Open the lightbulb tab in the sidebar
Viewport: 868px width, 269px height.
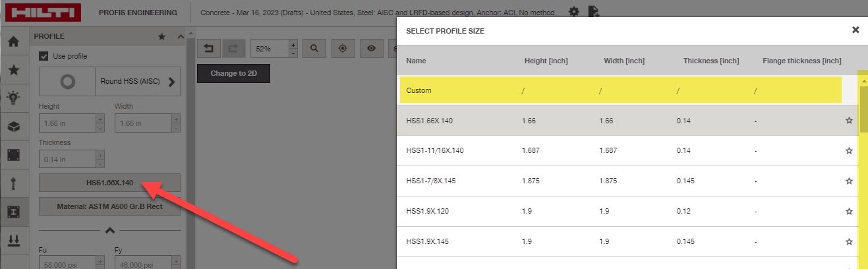13,98
